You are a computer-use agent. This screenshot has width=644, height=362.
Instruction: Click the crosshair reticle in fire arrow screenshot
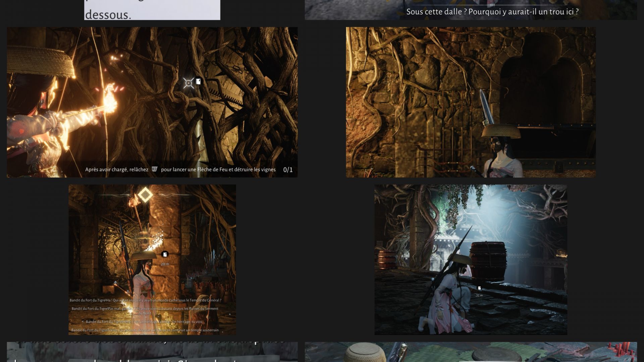pos(189,83)
